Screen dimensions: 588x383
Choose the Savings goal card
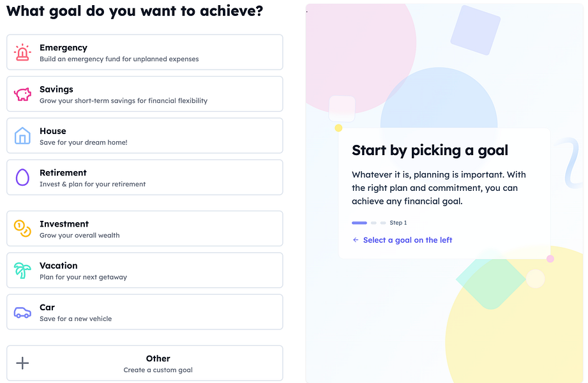(x=145, y=94)
